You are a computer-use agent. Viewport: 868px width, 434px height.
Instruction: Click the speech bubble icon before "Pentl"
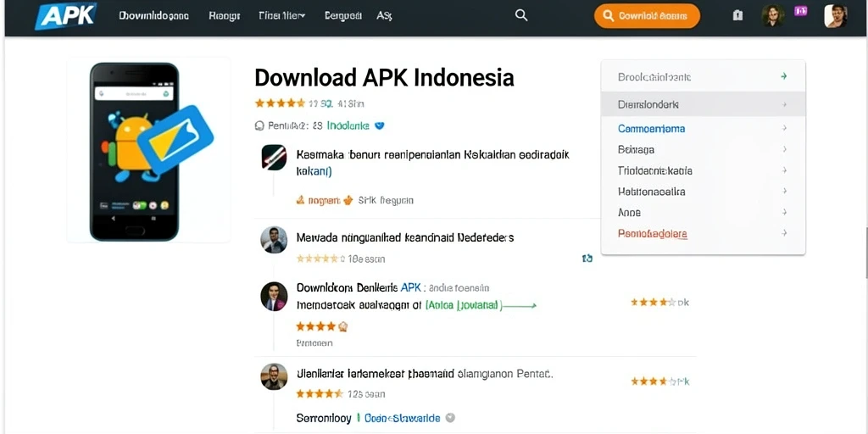[x=259, y=126]
